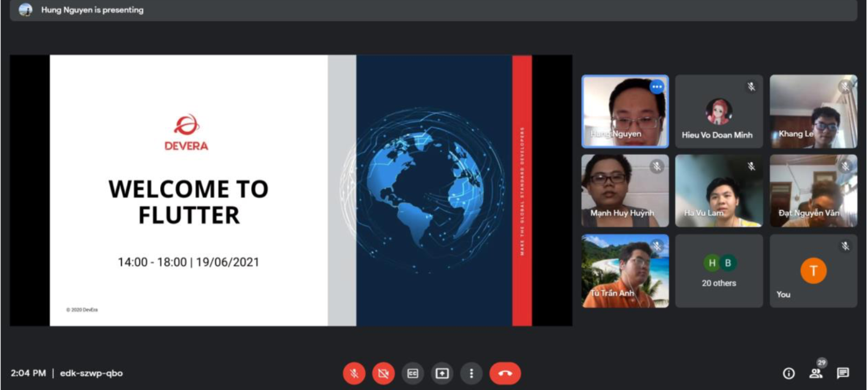Click Tú Trần Anh's participant tile

(x=625, y=271)
